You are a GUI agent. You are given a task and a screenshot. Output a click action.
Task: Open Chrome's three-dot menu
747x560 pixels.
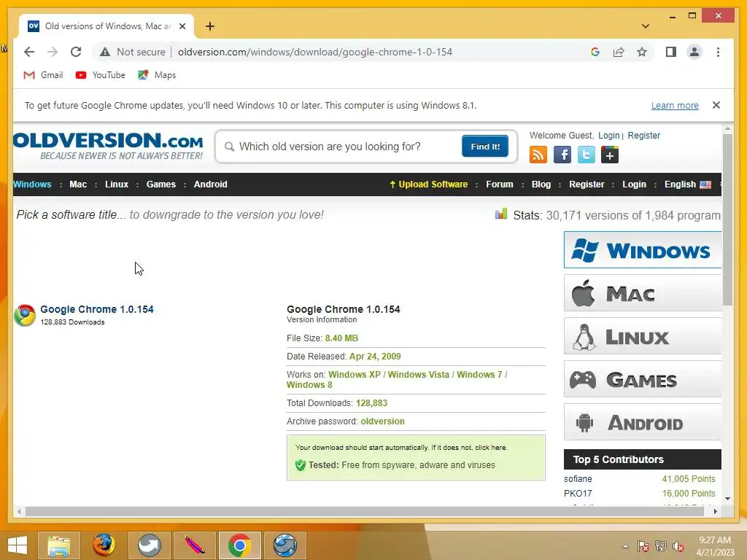click(x=718, y=52)
